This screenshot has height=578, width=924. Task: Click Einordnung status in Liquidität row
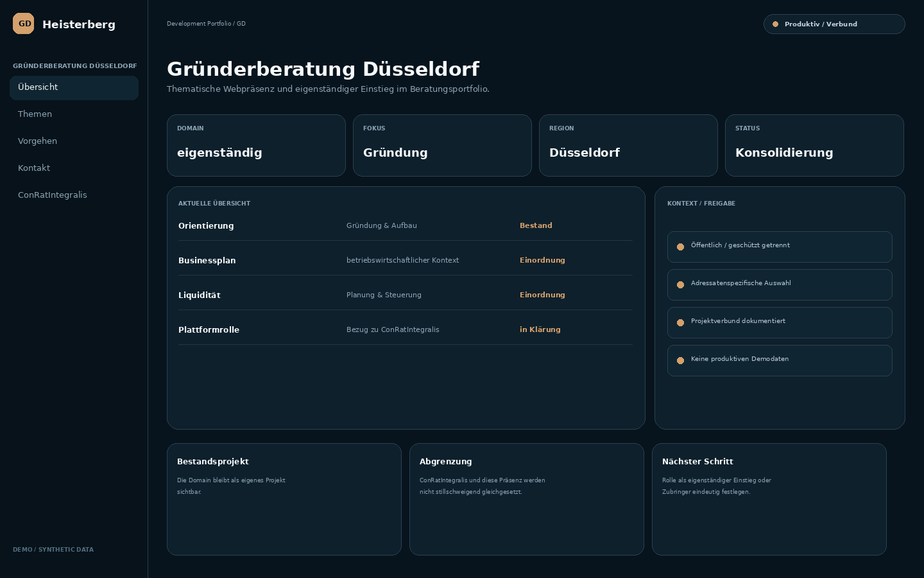[542, 295]
